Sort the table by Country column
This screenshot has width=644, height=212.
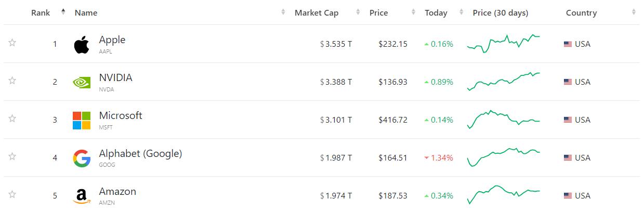[581, 13]
